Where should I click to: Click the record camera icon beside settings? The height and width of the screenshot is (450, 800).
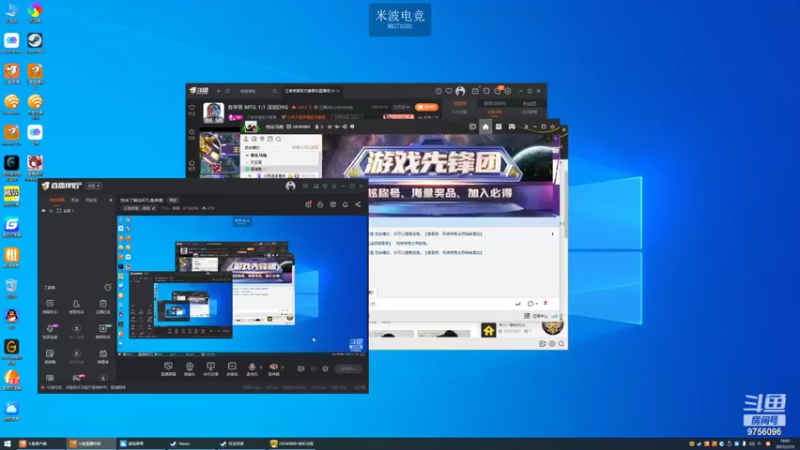(x=301, y=368)
